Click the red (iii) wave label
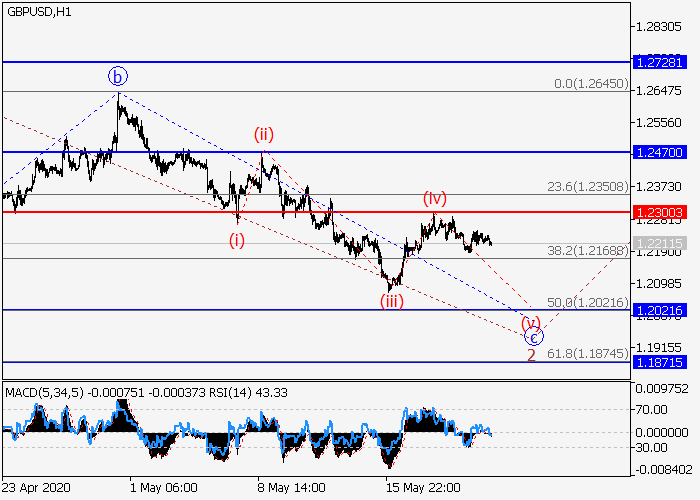 pyautogui.click(x=391, y=300)
